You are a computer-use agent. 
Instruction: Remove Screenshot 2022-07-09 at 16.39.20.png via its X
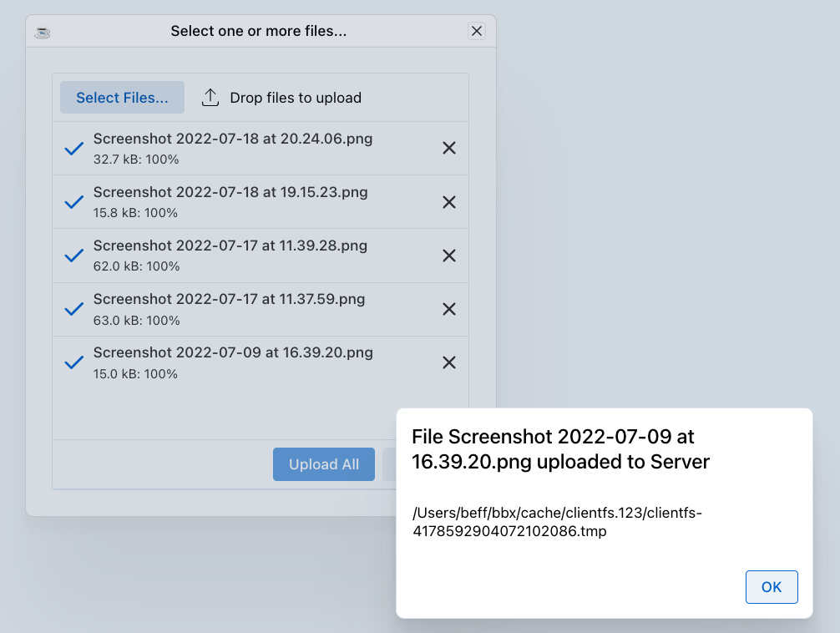(448, 362)
